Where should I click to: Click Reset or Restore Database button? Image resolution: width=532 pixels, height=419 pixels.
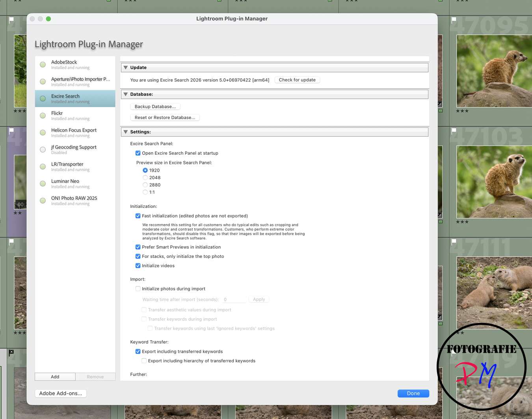[165, 118]
